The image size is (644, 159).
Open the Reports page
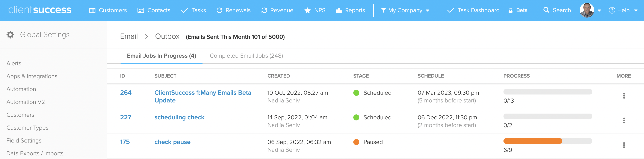[355, 10]
